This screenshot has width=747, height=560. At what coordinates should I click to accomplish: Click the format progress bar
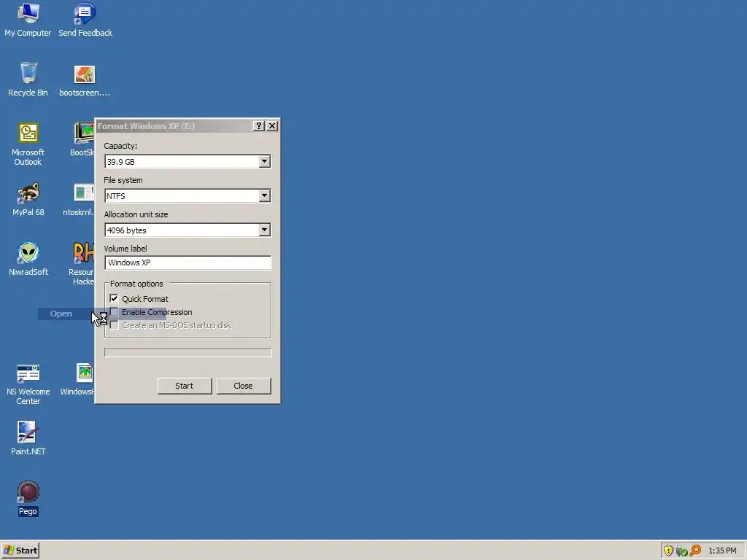pyautogui.click(x=187, y=352)
